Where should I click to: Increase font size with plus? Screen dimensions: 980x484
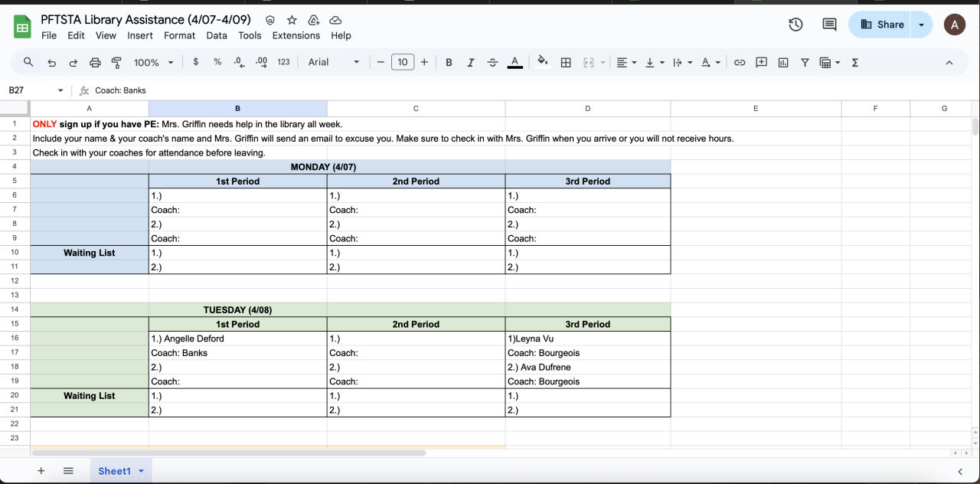coord(424,62)
